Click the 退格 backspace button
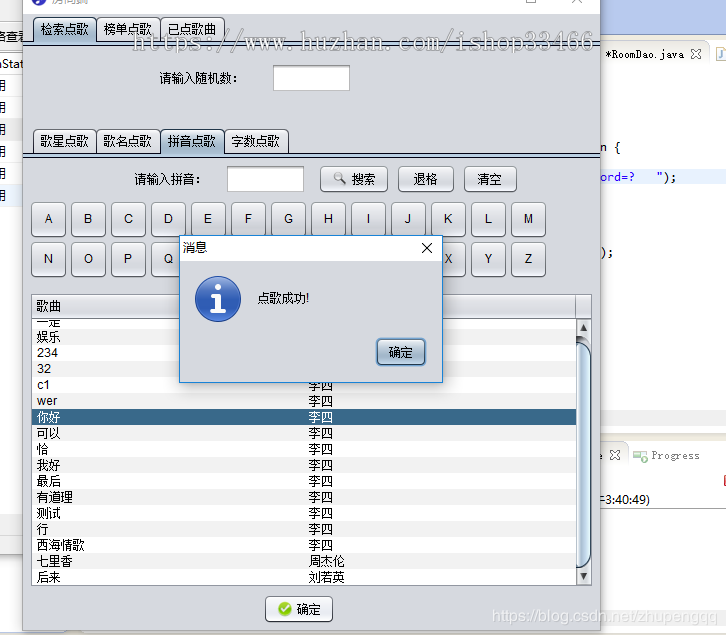 (x=426, y=179)
